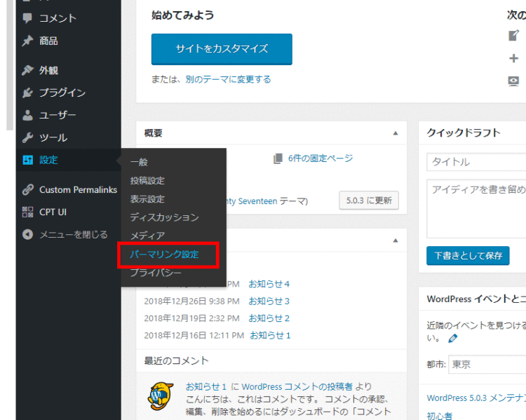The width and height of the screenshot is (526, 420).
Task: Click the Comments speech bubble icon
Action: point(27,18)
